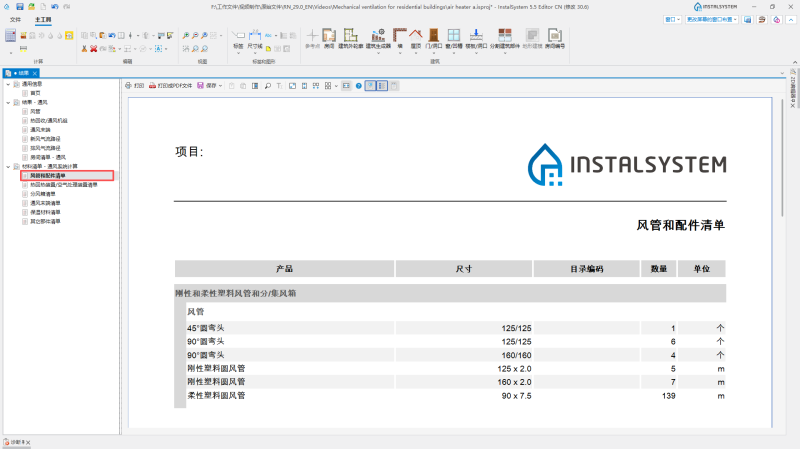The image size is (800, 449).
Task: Click the 产品 product column header
Action: coord(284,269)
